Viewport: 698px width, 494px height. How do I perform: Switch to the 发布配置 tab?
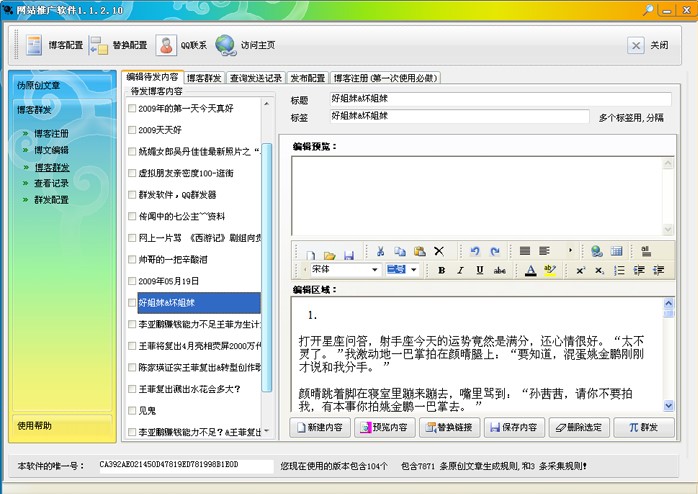pyautogui.click(x=307, y=77)
